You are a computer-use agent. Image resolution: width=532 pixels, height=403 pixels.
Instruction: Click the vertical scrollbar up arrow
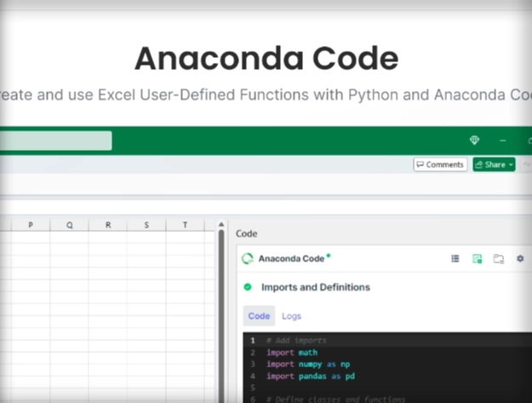[x=222, y=225]
